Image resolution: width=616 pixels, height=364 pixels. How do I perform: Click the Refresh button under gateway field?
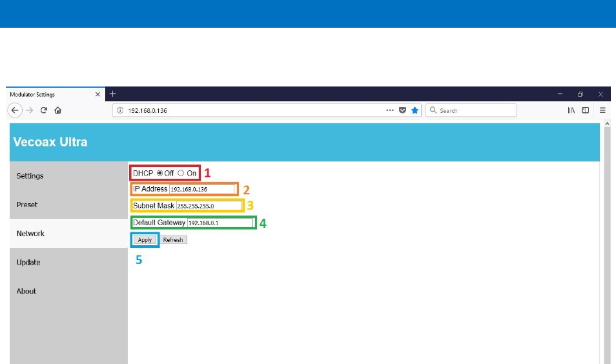[173, 240]
